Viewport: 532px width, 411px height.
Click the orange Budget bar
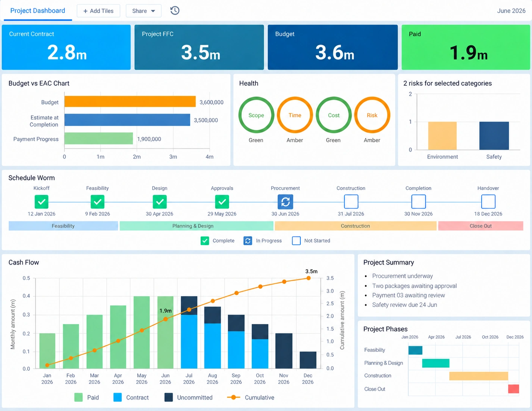click(x=130, y=102)
